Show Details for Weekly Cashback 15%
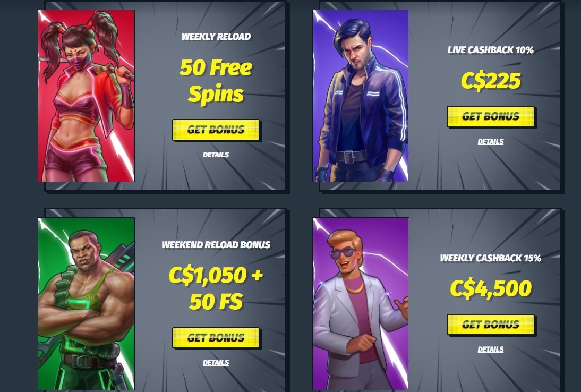The image size is (581, 392). click(x=491, y=350)
